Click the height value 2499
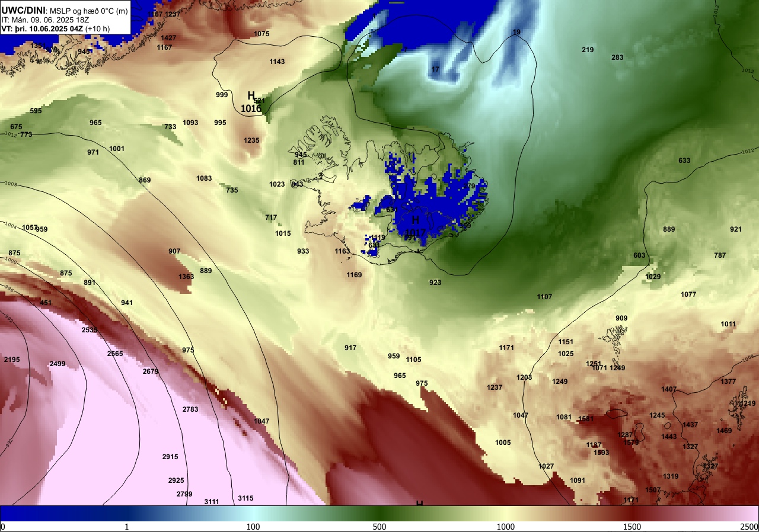 click(x=58, y=364)
